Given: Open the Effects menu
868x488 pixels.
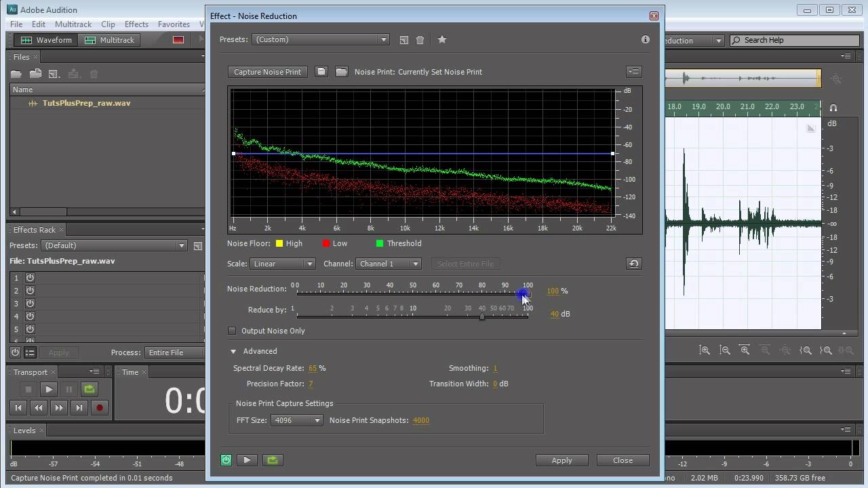Looking at the screenshot, I should click(136, 24).
